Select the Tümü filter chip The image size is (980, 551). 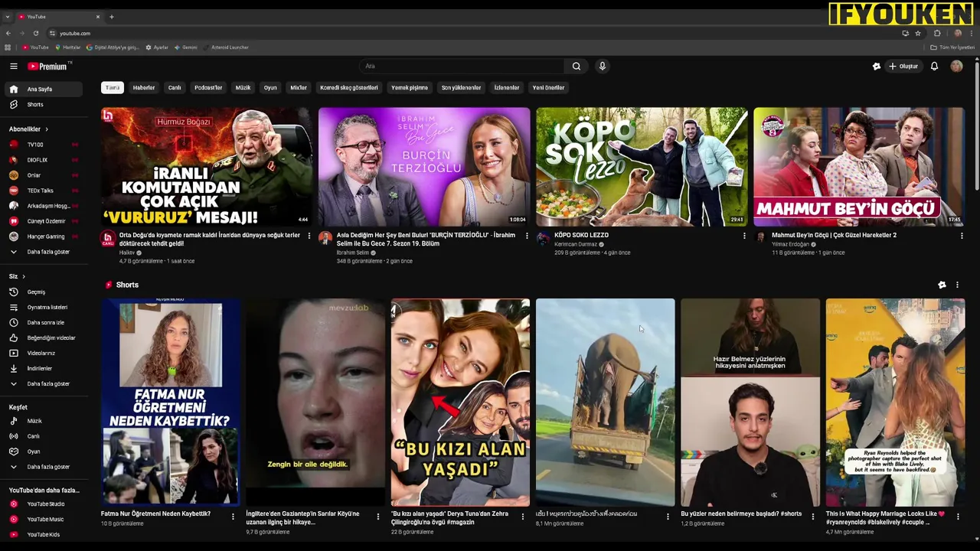click(113, 87)
